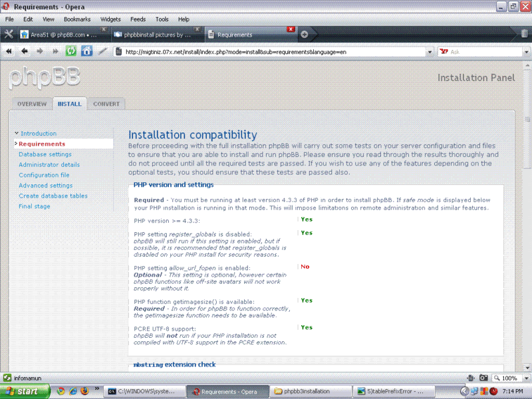
Task: Click the Yahoo search engine icon
Action: (x=444, y=52)
